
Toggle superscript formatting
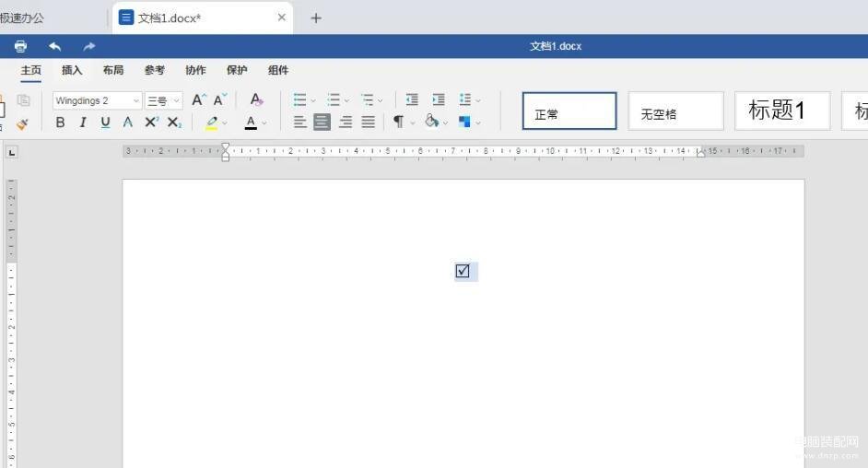151,123
